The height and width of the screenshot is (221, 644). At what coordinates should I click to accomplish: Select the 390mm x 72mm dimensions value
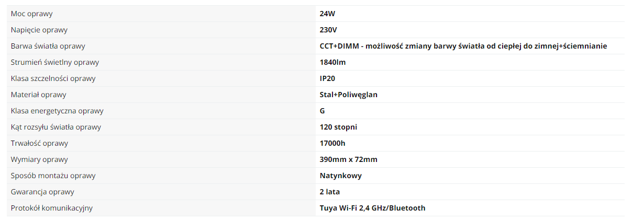[348, 159]
